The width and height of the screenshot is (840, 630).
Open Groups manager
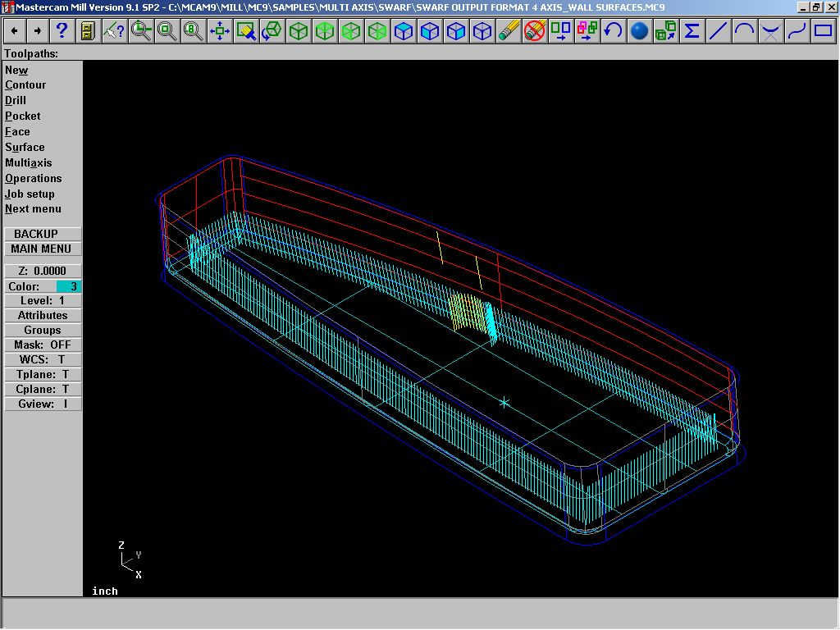pyautogui.click(x=43, y=331)
